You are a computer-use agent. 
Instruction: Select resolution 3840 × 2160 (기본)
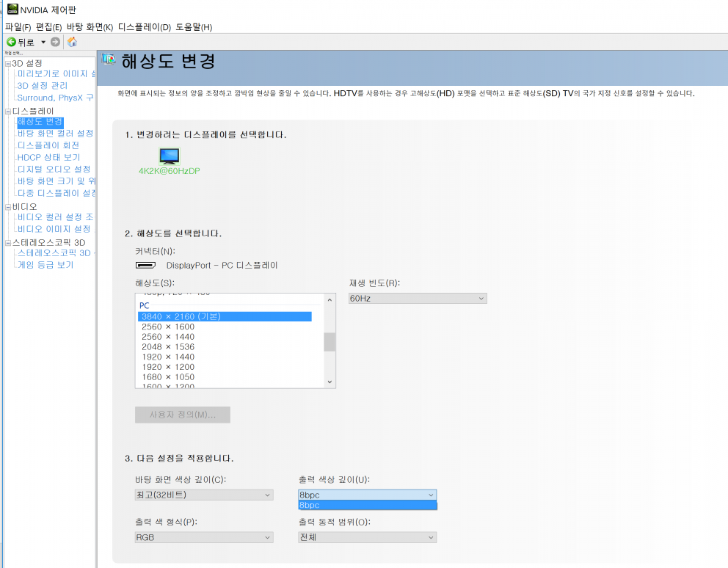click(x=225, y=316)
